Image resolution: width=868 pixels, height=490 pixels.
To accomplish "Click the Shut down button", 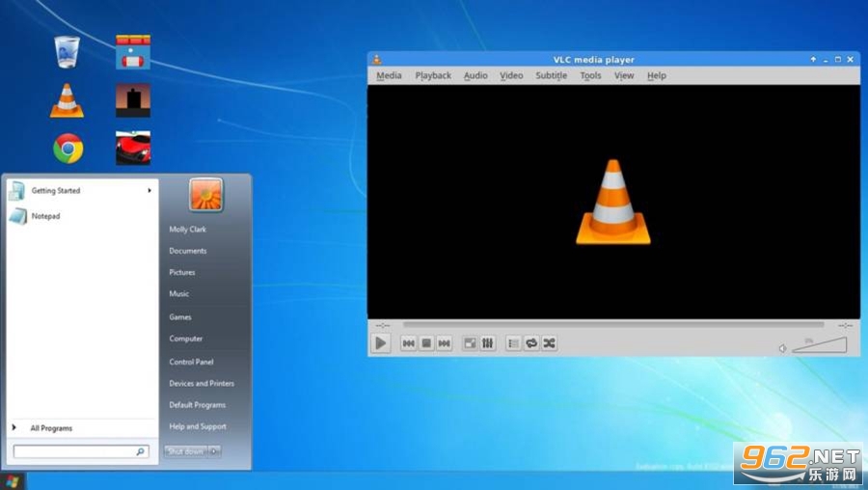I will (x=185, y=451).
